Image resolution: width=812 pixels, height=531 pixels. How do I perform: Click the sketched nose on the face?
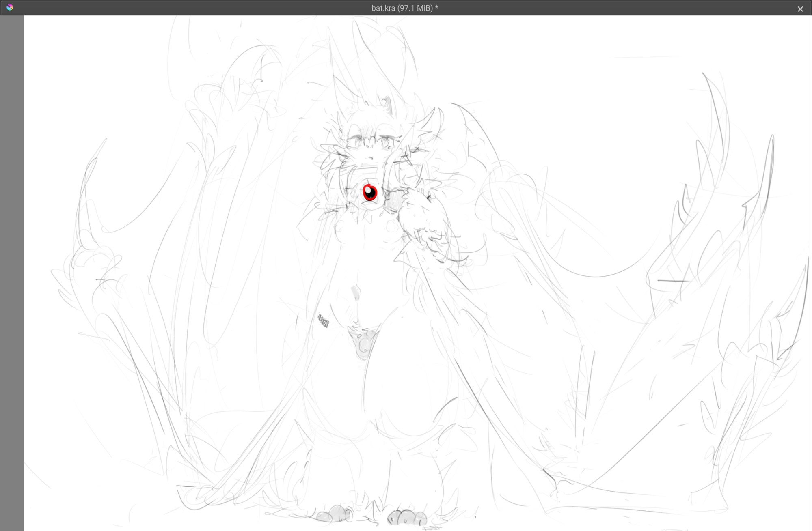coord(369,158)
